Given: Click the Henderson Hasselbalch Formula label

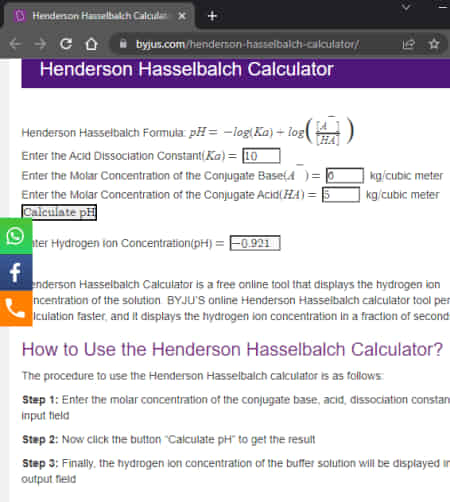Looking at the screenshot, I should (104, 133).
